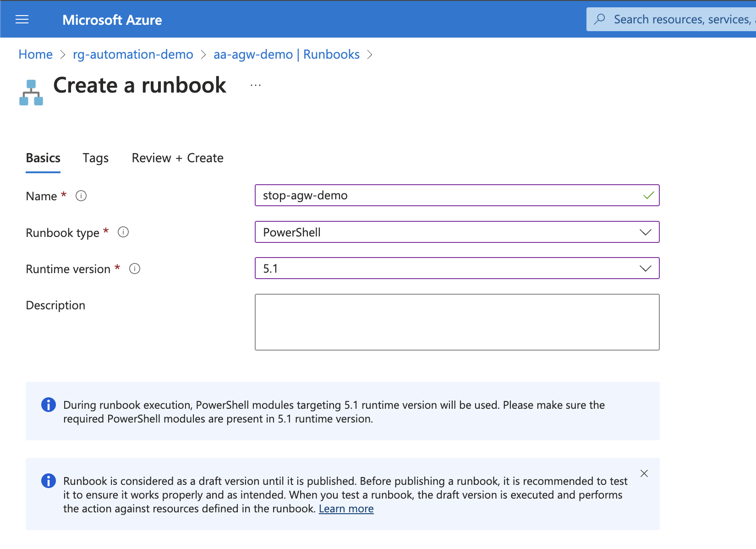Click the Microsoft Azure title

(x=112, y=20)
